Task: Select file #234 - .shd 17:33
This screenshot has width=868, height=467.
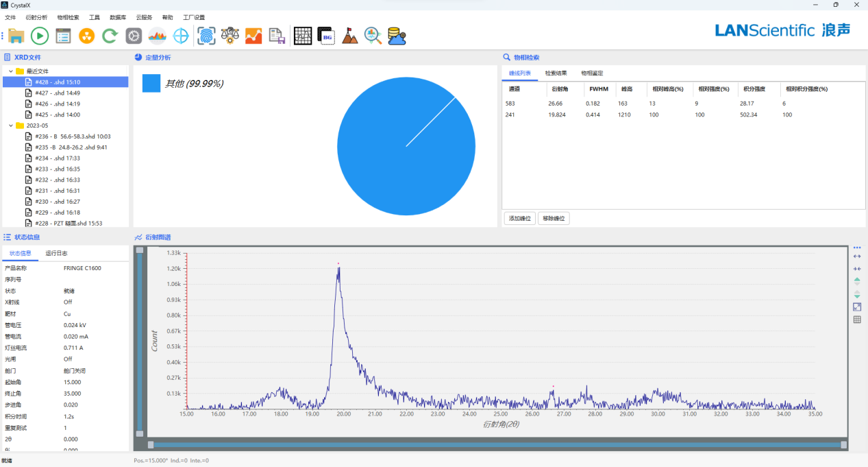Action: [x=66, y=158]
